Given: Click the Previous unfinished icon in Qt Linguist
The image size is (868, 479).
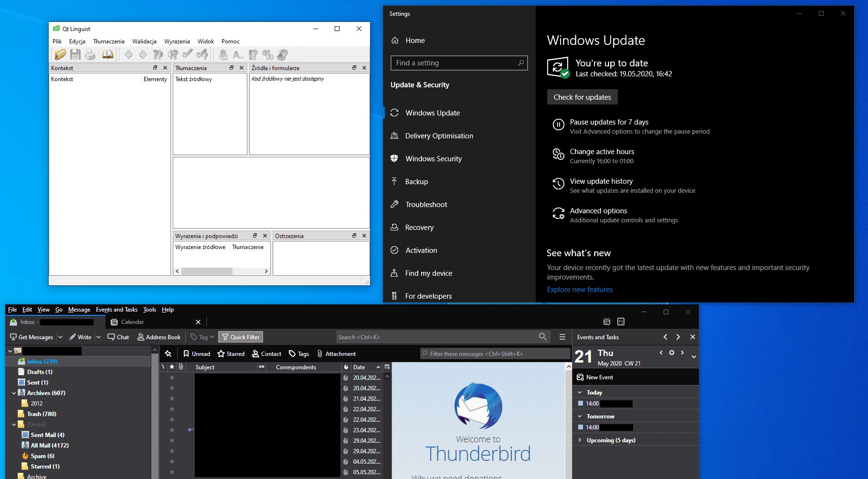Looking at the screenshot, I should (158, 54).
